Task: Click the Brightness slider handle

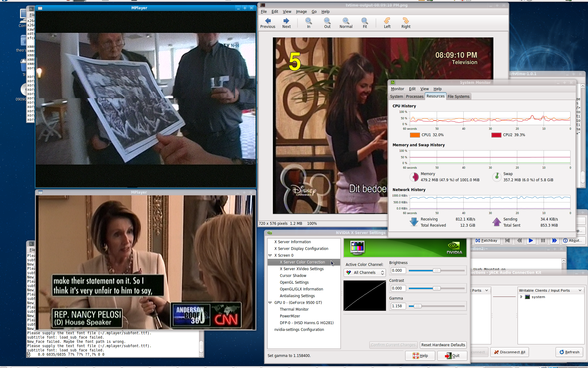Action: (x=437, y=270)
